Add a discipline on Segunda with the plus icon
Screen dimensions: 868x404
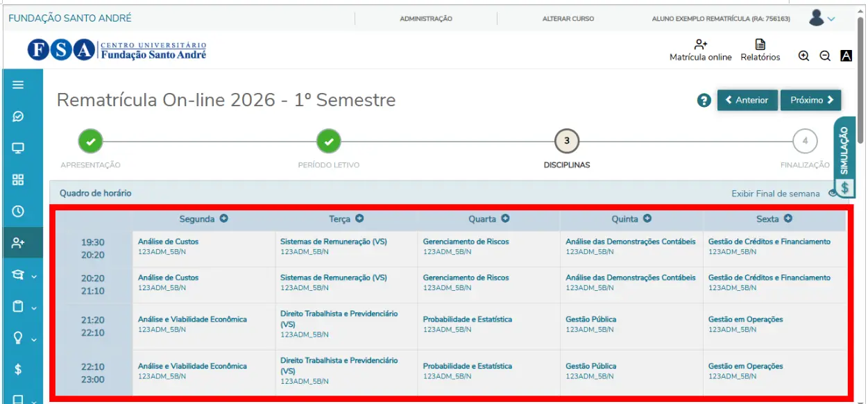click(224, 219)
